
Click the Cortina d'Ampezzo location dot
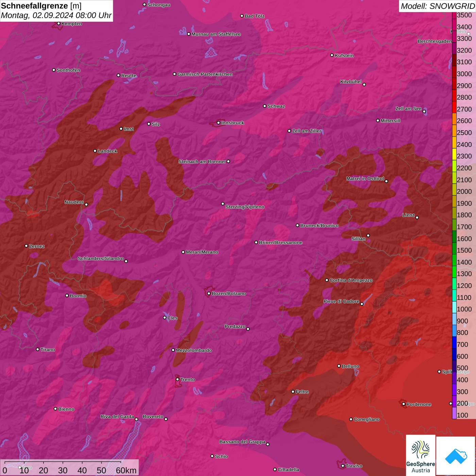point(327,280)
